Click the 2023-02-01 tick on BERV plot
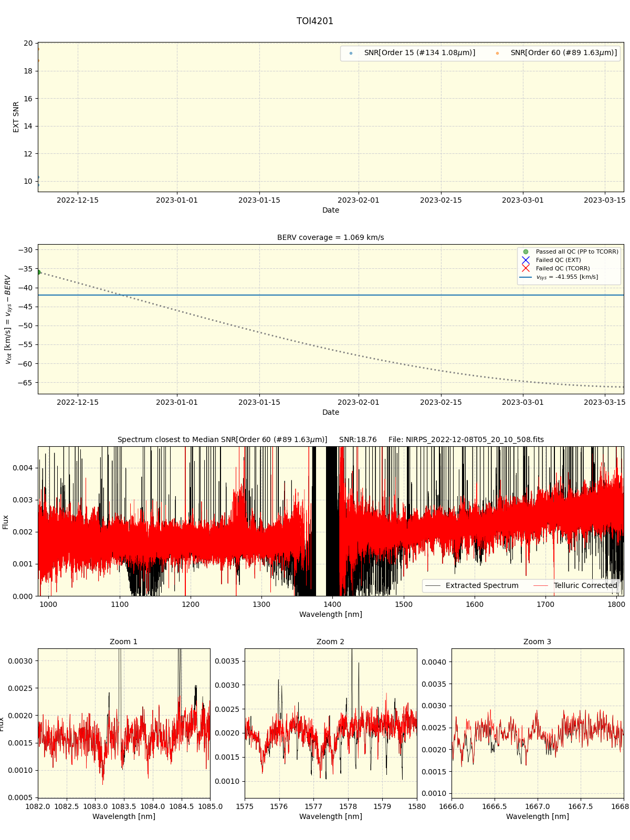The height and width of the screenshot is (840, 630). [x=359, y=403]
